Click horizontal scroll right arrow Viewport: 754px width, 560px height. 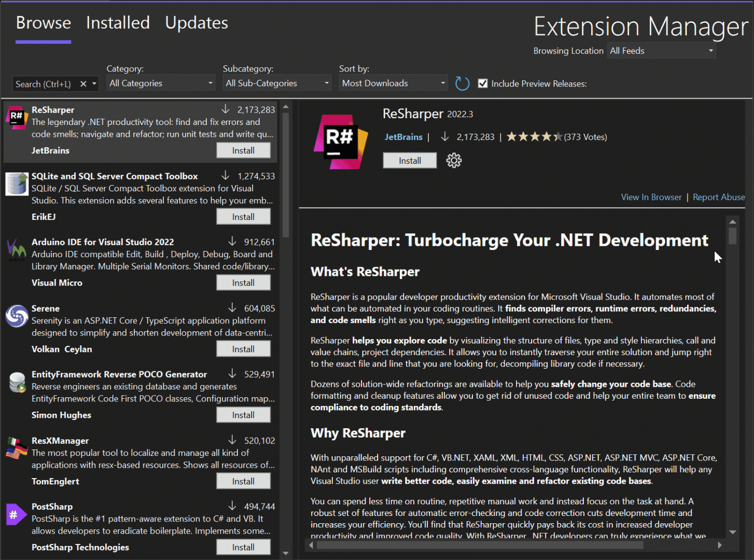click(720, 545)
